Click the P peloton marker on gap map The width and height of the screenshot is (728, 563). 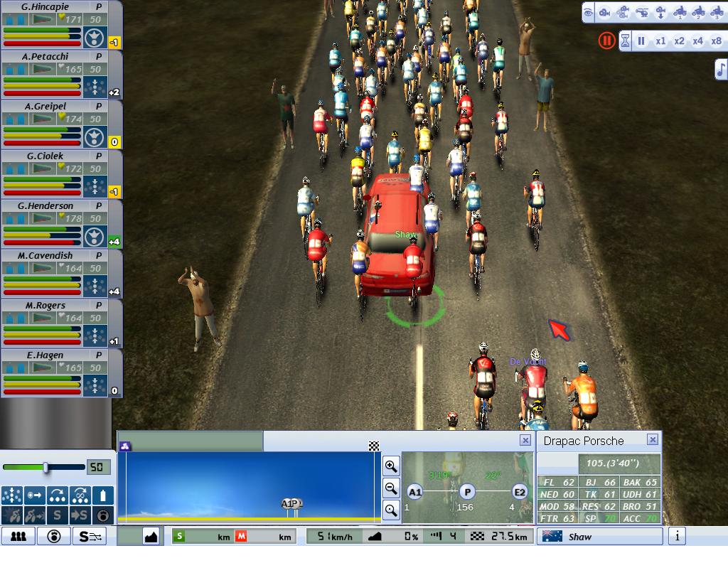point(466,492)
